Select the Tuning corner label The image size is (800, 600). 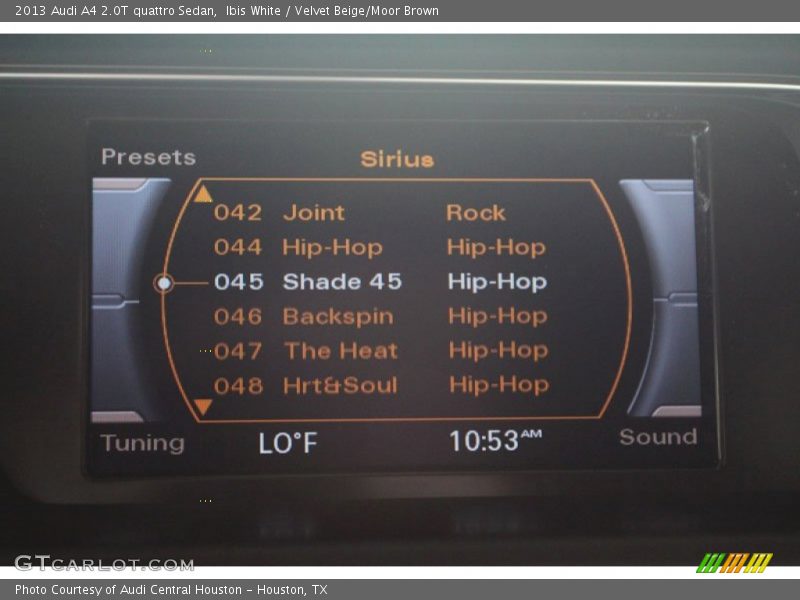[142, 443]
